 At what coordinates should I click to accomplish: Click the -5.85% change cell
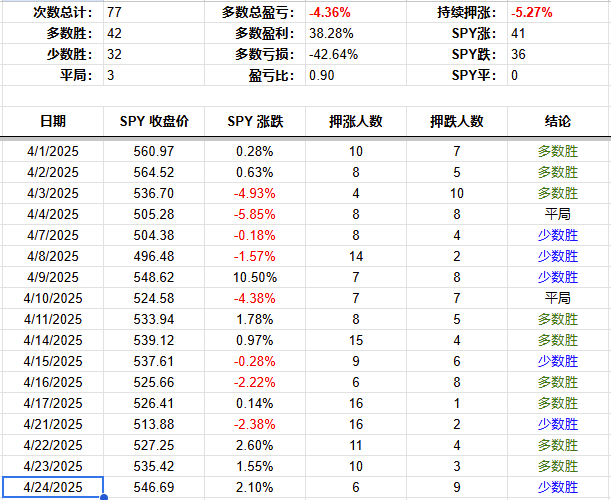point(254,214)
